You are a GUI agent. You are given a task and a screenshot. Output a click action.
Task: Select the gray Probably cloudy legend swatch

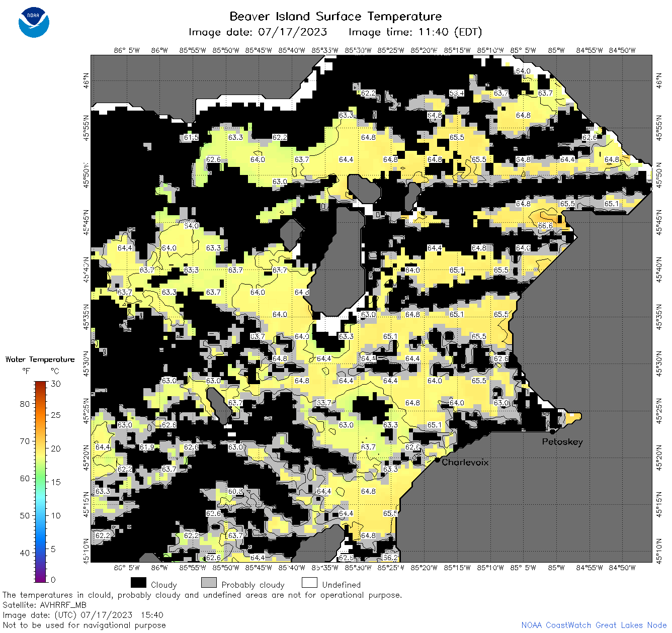(x=209, y=583)
